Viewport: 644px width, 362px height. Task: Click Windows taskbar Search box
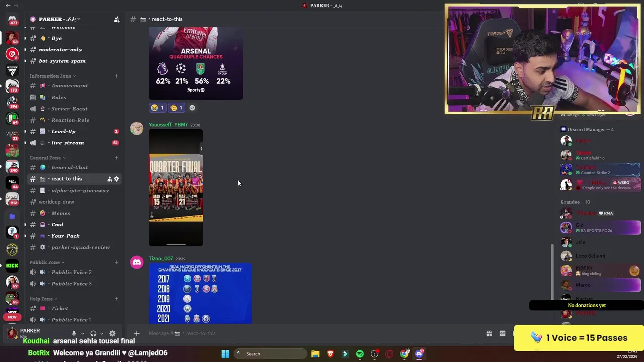coord(270,354)
